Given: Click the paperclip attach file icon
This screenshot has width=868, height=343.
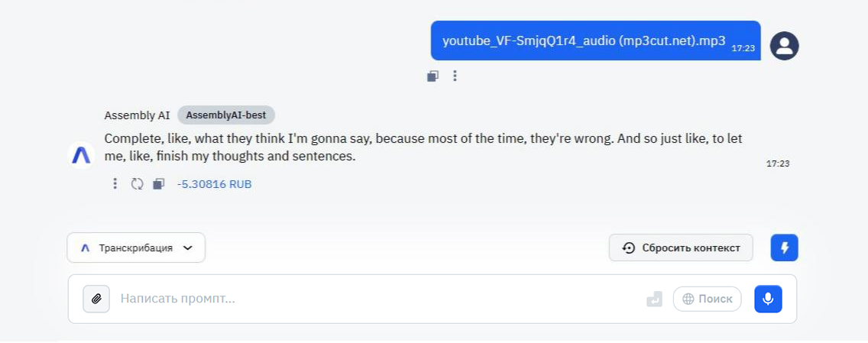Looking at the screenshot, I should (x=96, y=299).
